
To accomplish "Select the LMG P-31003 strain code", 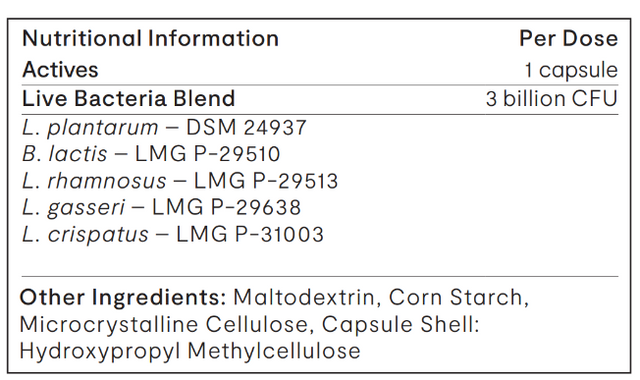I will pyautogui.click(x=250, y=235).
